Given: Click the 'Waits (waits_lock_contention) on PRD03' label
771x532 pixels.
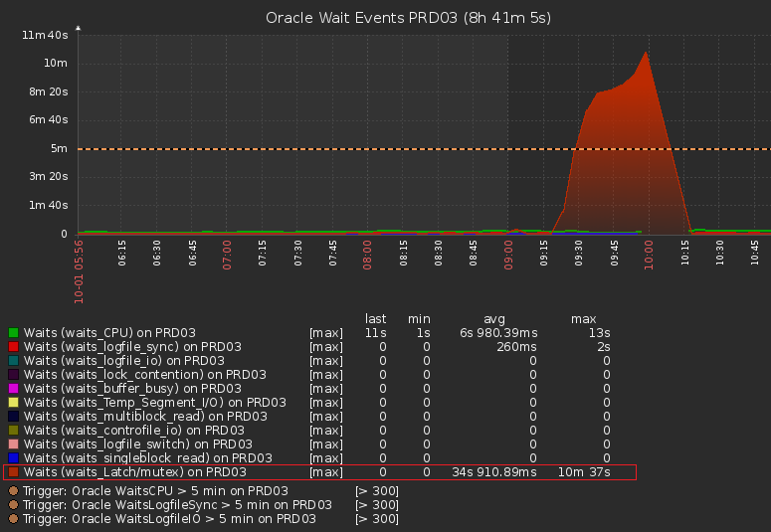Looking at the screenshot, I should point(145,375).
